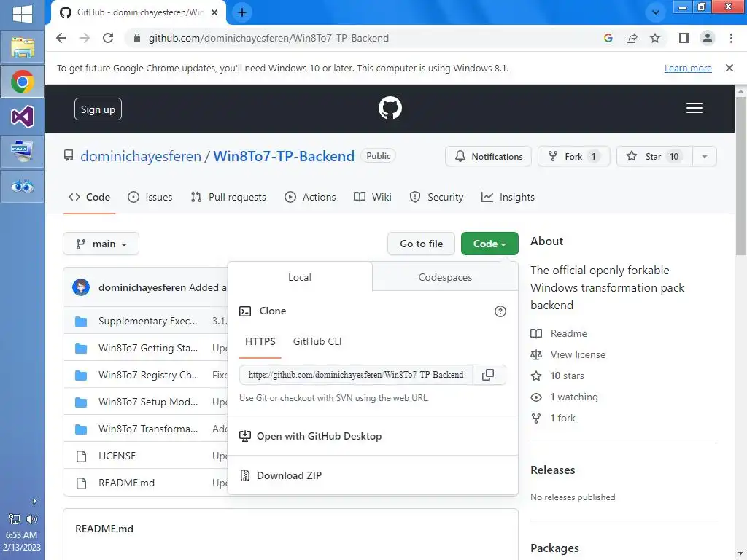The image size is (747, 560).
Task: Select the Local tab
Action: (x=300, y=277)
